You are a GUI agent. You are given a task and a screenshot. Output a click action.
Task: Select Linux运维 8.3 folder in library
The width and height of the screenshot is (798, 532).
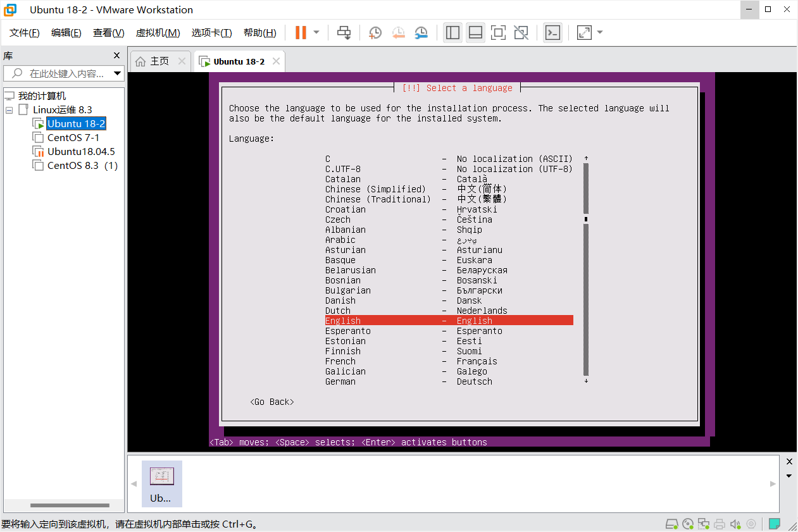click(63, 110)
